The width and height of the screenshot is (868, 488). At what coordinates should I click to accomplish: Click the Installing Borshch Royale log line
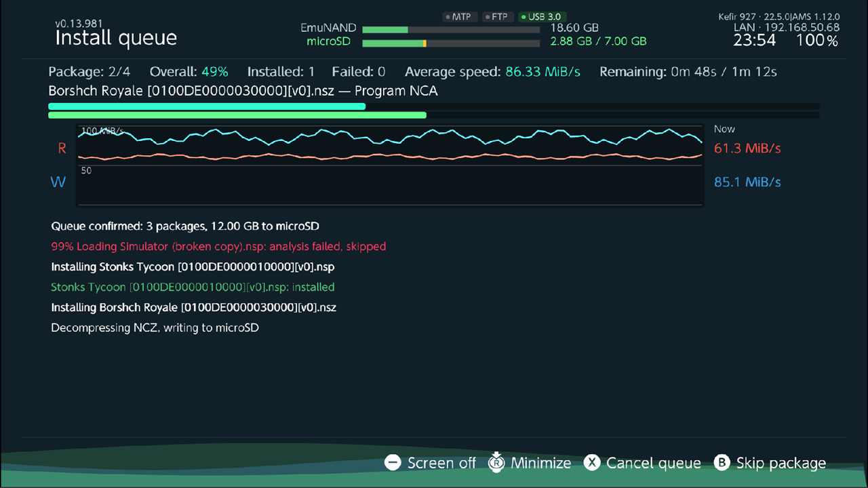point(194,308)
